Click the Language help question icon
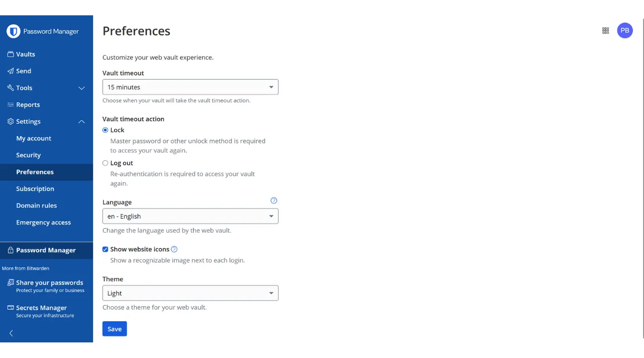644x358 pixels. point(274,200)
